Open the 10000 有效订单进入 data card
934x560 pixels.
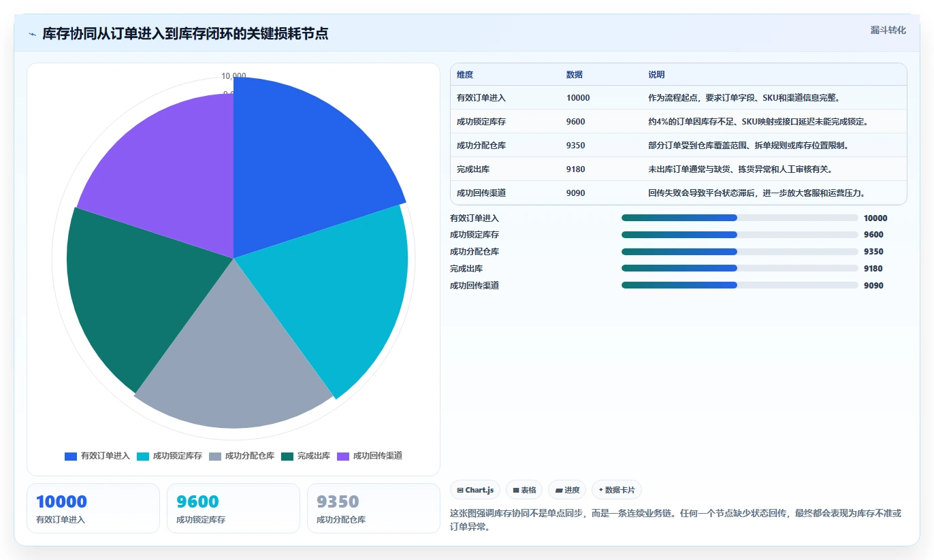(93, 508)
